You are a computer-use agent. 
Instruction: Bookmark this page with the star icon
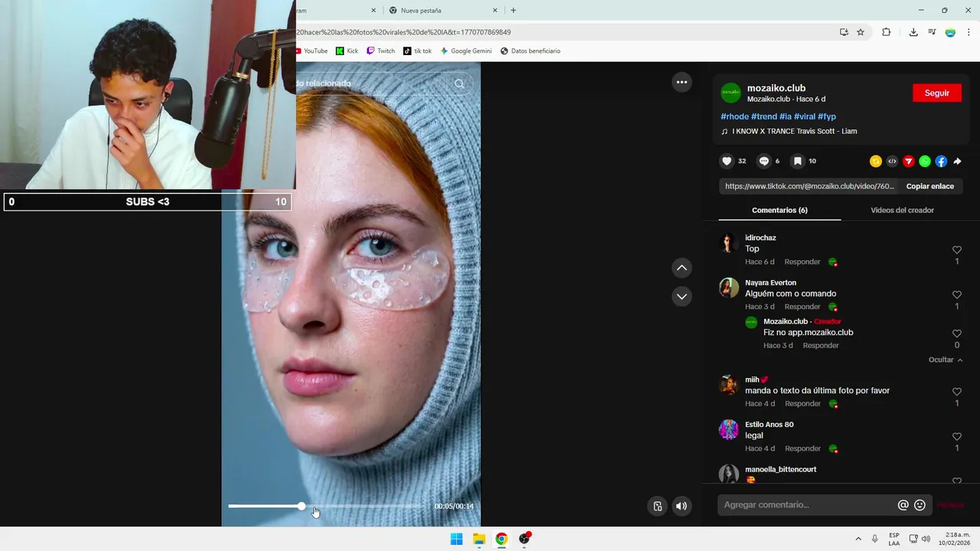[x=861, y=32]
